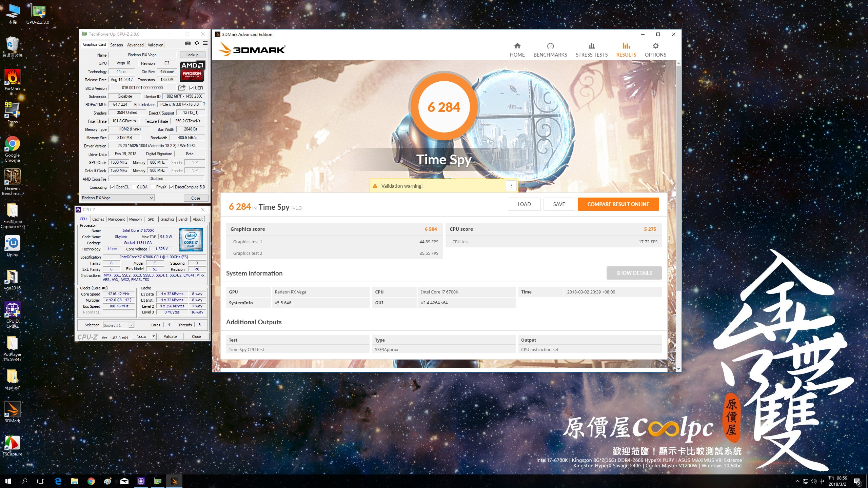Switch to the Sensors tab in GPU-Z

[116, 45]
